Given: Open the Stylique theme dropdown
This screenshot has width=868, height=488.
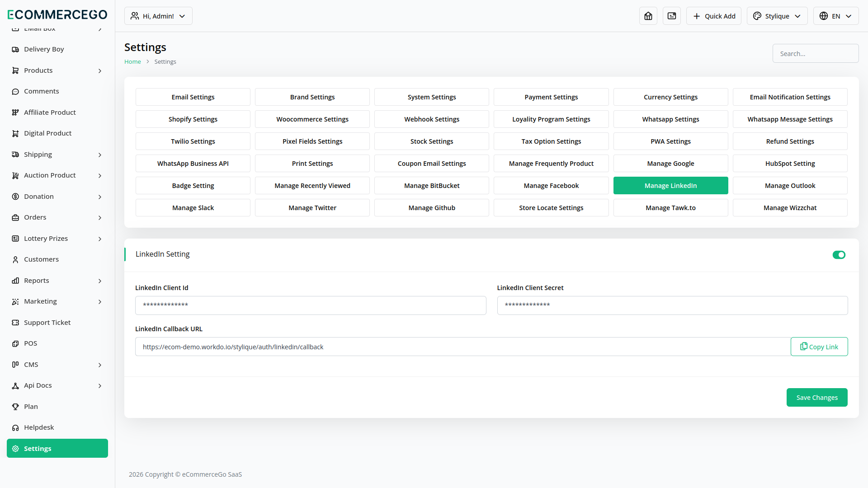Looking at the screenshot, I should pos(777,16).
